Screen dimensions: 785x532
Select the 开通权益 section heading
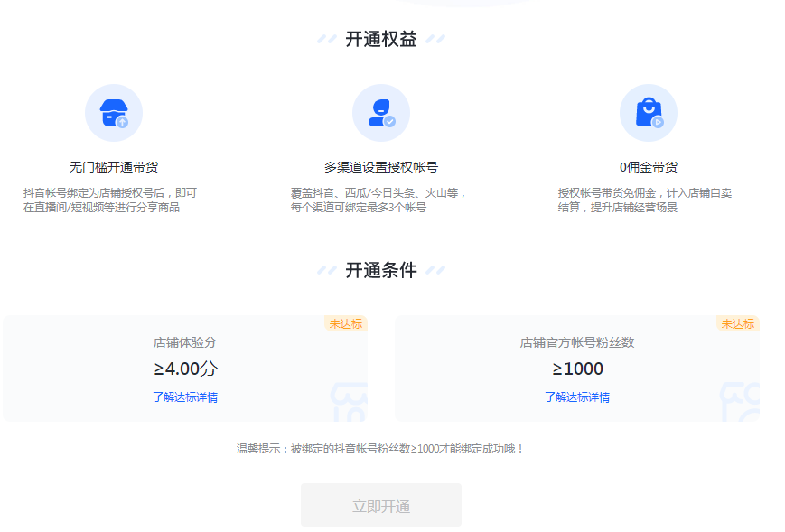[x=381, y=39]
